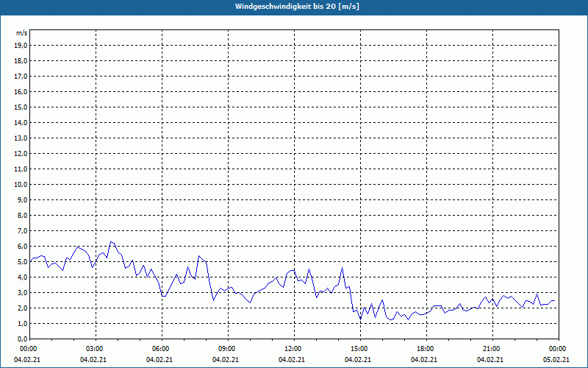Screen dimensions: 588x368
Task: Select the 09:00 time label
Action: pyautogui.click(x=228, y=349)
